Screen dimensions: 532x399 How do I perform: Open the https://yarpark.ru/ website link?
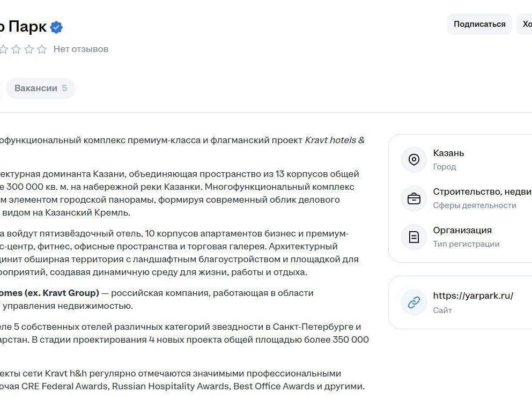[473, 296]
